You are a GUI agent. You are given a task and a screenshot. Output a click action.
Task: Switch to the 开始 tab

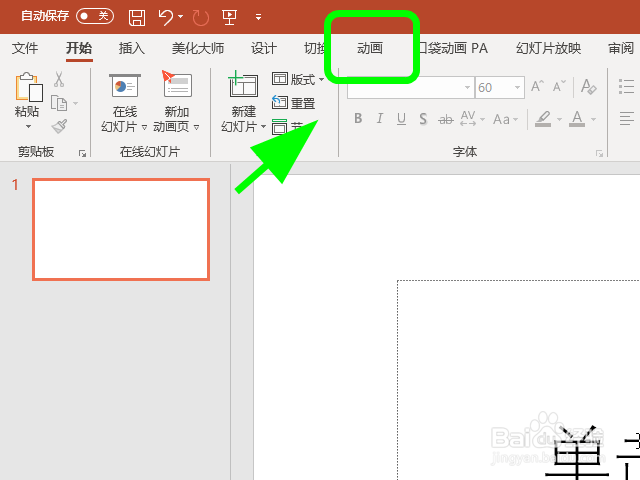(x=79, y=48)
